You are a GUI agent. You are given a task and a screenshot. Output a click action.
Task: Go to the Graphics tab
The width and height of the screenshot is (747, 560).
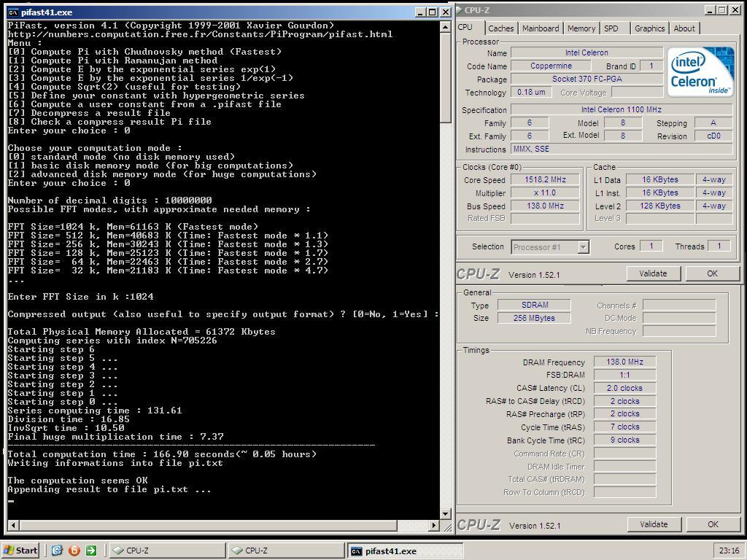coord(649,28)
